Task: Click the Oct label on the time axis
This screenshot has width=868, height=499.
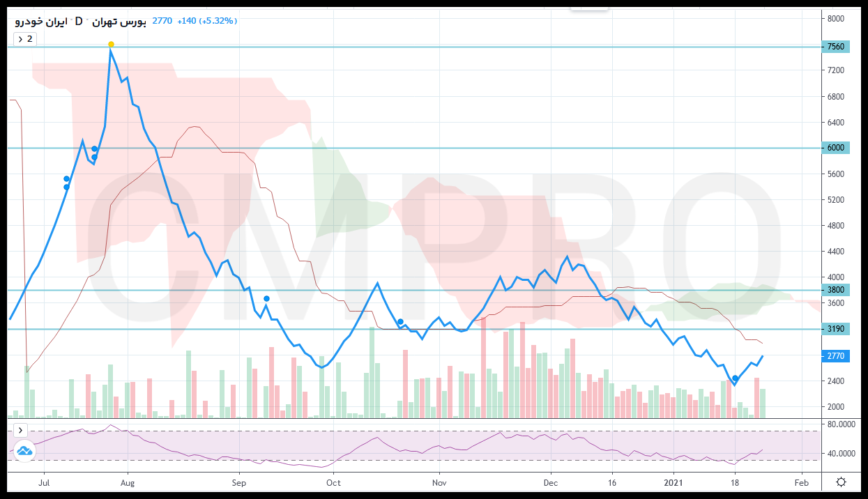Action: click(334, 482)
